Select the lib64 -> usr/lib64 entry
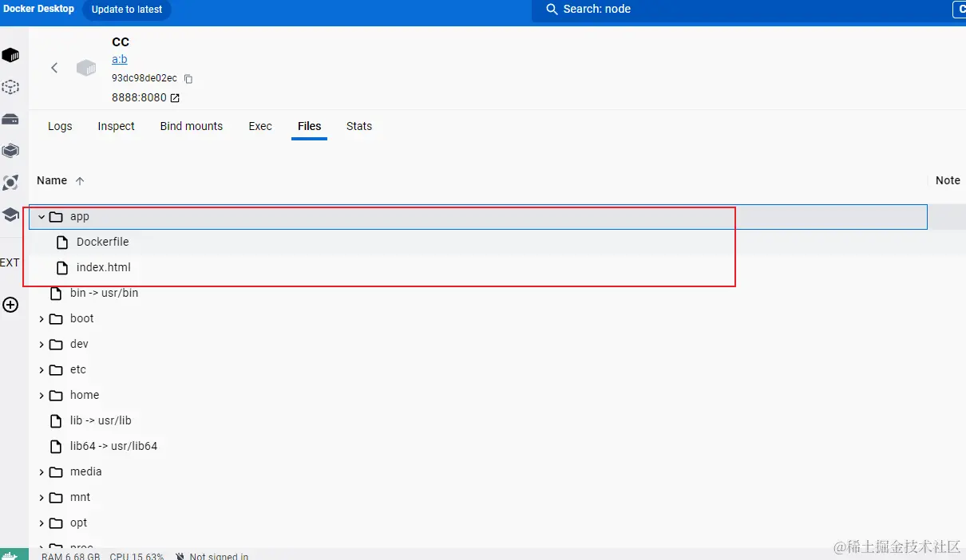966x560 pixels. [113, 446]
